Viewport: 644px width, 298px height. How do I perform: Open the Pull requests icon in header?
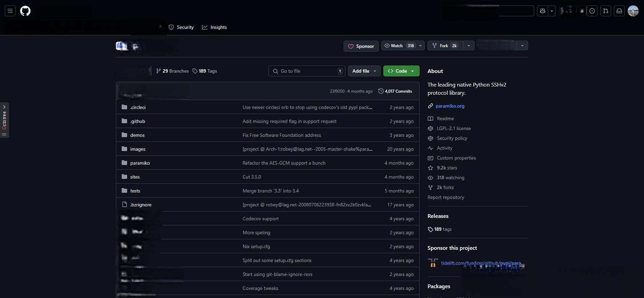tap(606, 11)
